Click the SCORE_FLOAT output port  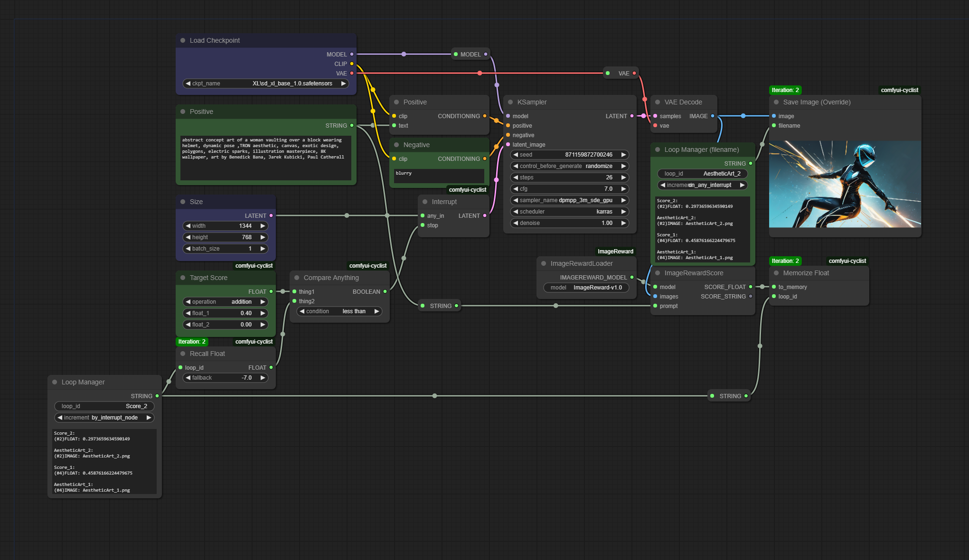(751, 287)
